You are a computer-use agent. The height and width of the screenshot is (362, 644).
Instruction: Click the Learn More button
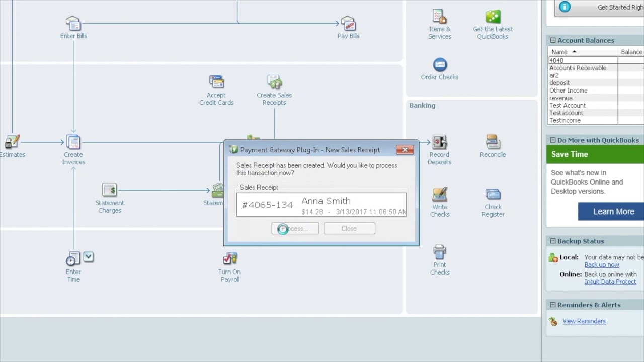tap(611, 212)
